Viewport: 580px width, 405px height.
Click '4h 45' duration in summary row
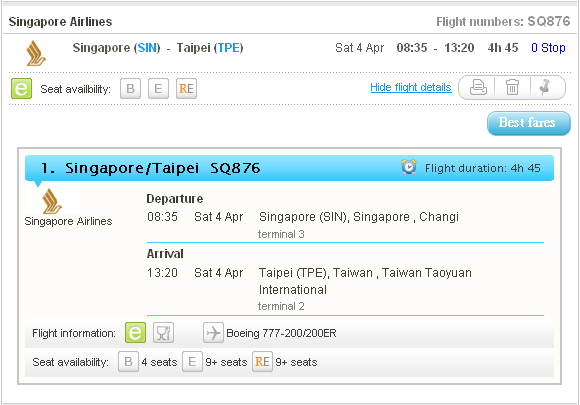click(503, 48)
